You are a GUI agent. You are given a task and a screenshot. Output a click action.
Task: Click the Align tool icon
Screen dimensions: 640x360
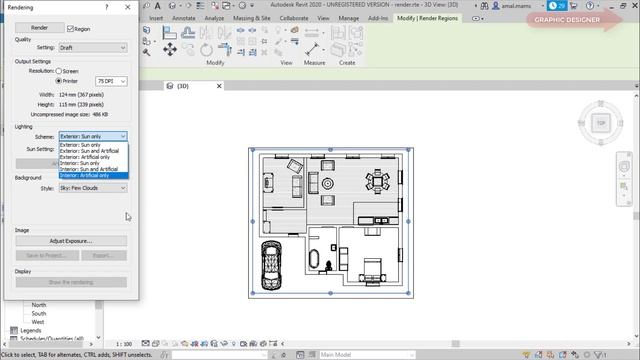point(169,32)
